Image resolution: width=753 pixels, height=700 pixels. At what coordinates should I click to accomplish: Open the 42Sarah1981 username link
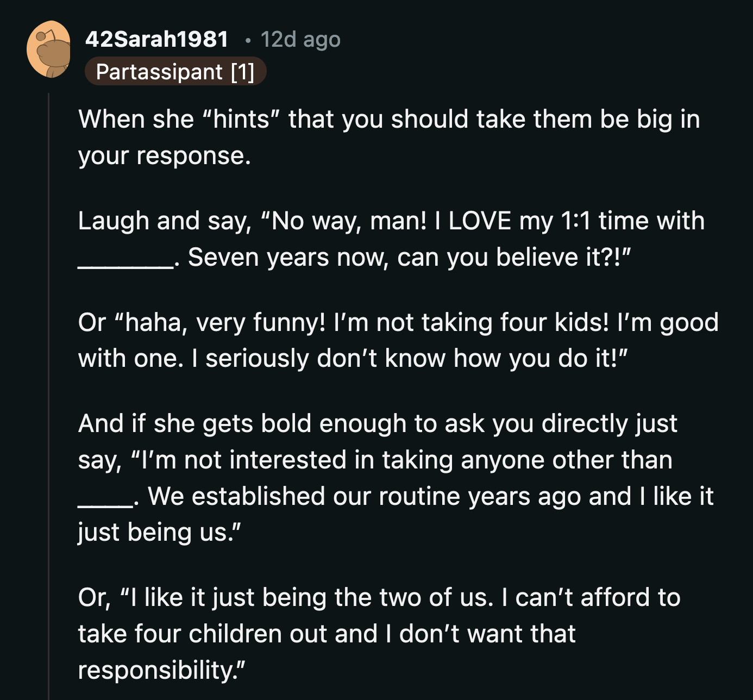pyautogui.click(x=158, y=39)
